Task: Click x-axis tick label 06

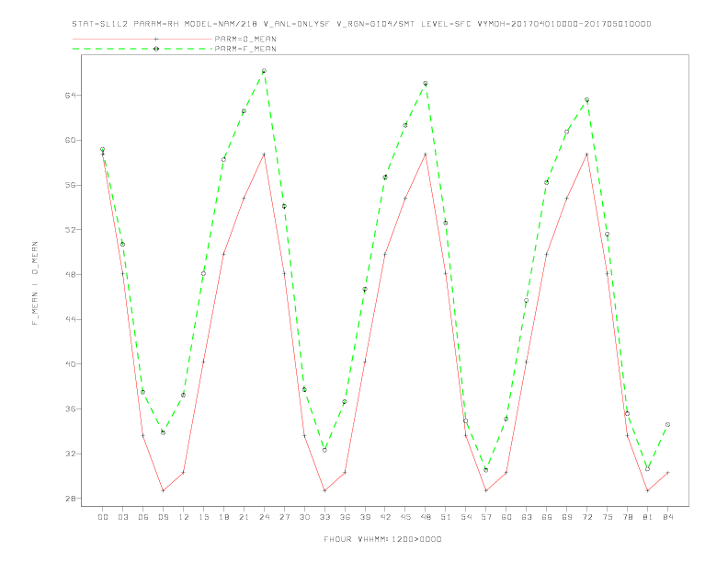Action: 143,517
